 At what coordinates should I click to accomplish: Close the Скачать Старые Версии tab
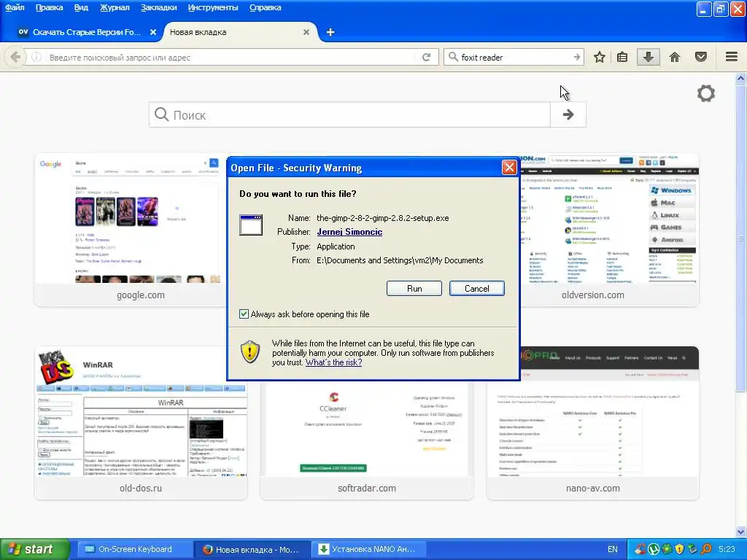click(153, 32)
